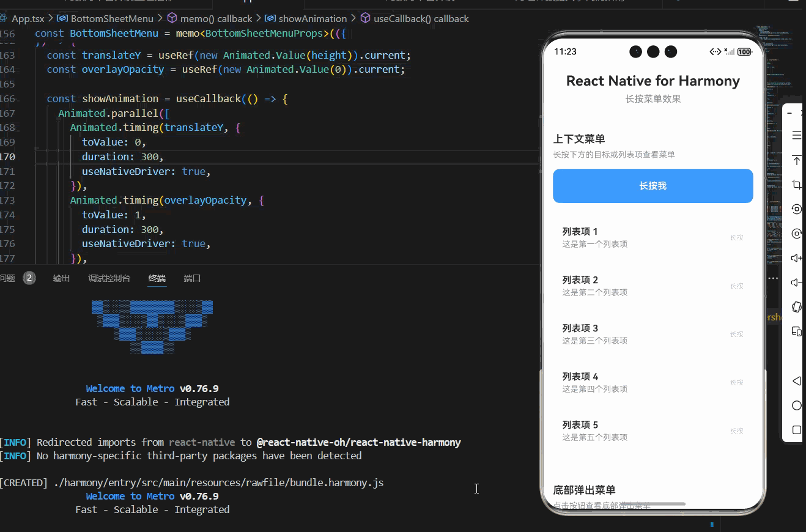This screenshot has width=806, height=532.
Task: Open useCallback() callback breadcrumb segment
Action: coord(421,18)
